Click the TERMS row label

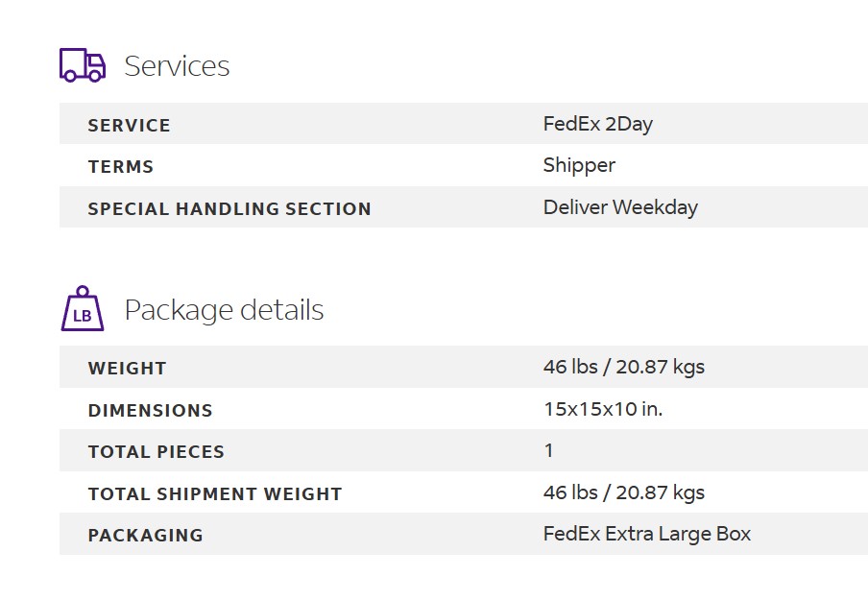click(121, 167)
